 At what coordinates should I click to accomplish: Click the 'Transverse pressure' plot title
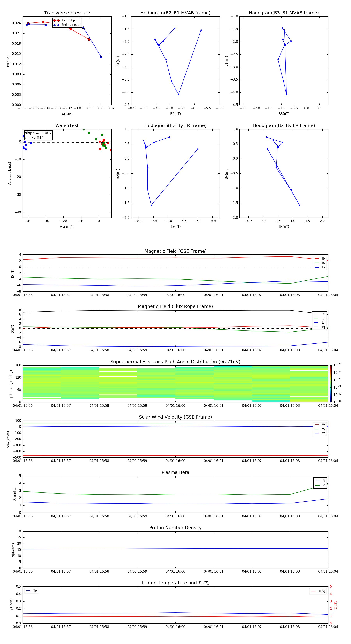click(67, 13)
